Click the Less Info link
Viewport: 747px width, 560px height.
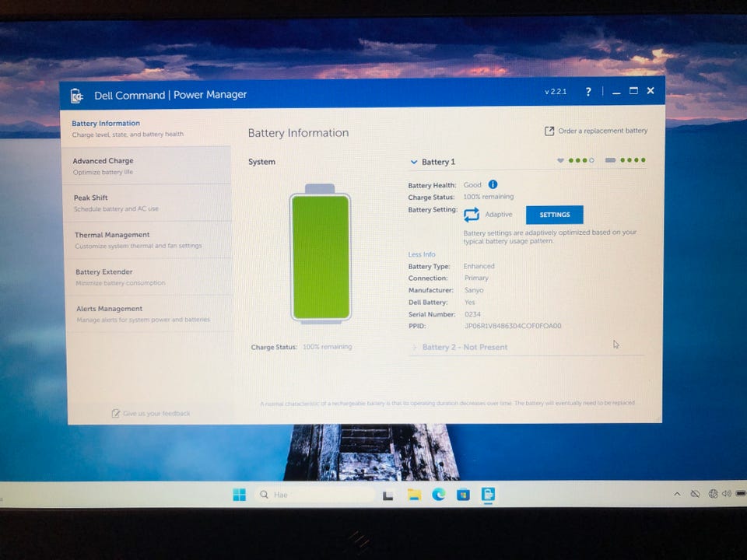[422, 254]
